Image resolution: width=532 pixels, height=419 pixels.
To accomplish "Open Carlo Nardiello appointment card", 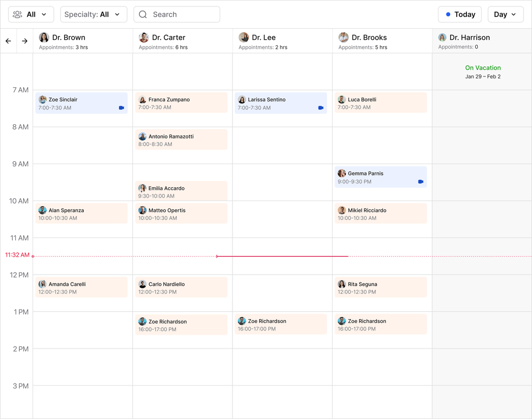I will coord(181,287).
